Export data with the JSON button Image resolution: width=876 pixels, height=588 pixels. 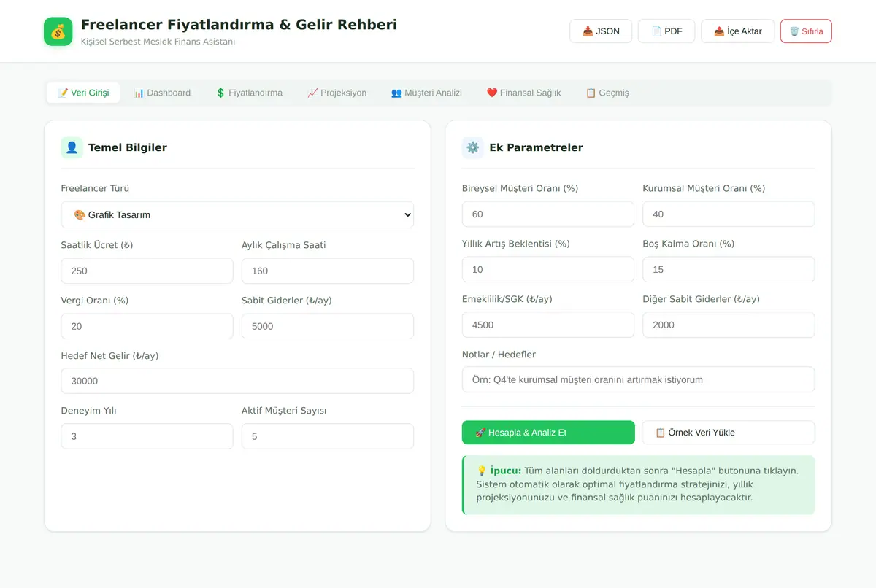[601, 31]
